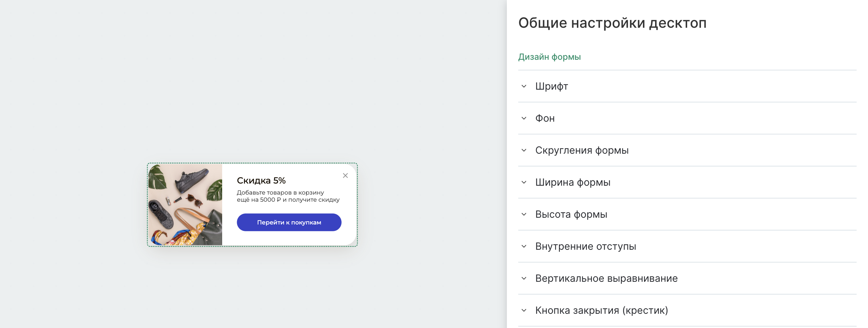
Task: Click the Перейти к покупкам button
Action: 289,222
